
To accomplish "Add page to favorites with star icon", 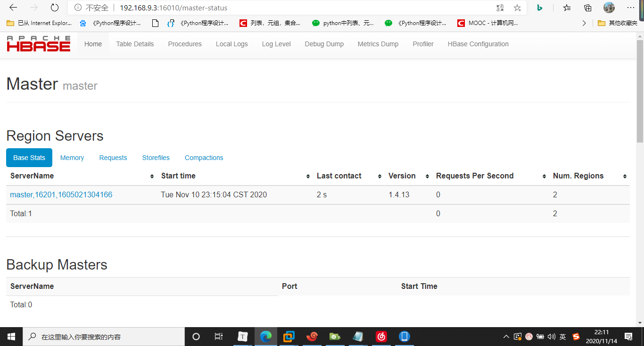I will 517,8.
